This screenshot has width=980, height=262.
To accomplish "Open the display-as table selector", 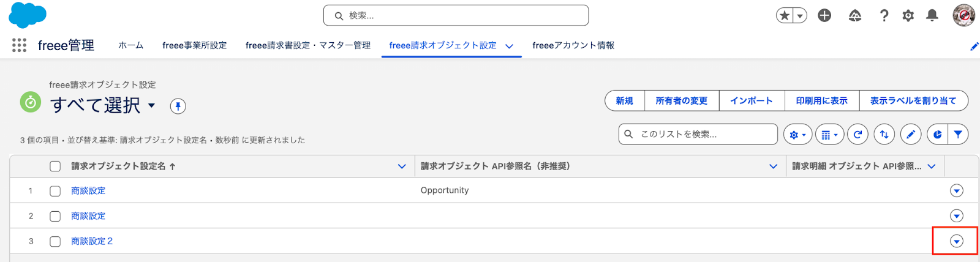I will pyautogui.click(x=829, y=135).
